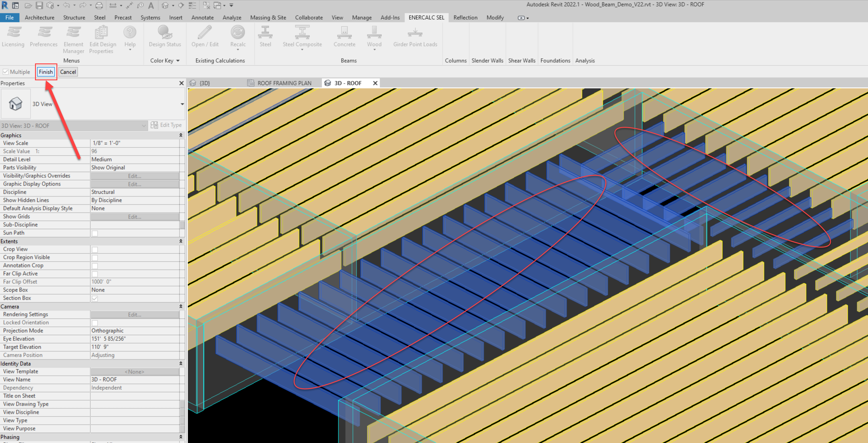Expand the Help dropdown arrow
Screen dimensions: 868x443
tap(130, 50)
